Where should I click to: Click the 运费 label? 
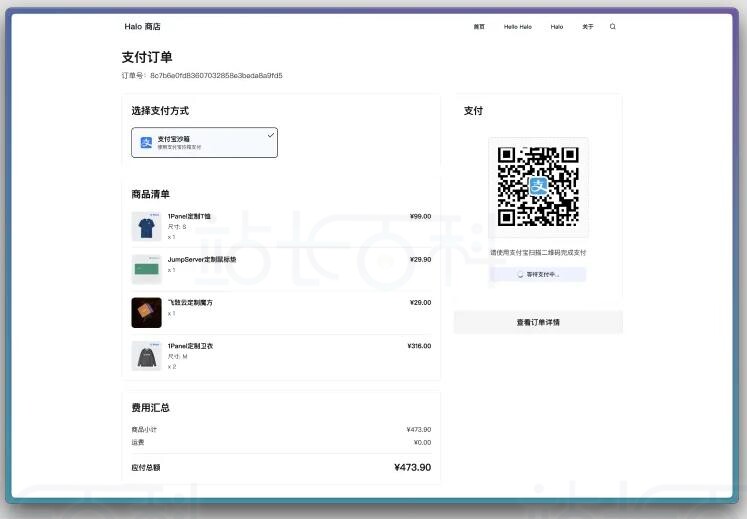tap(138, 442)
